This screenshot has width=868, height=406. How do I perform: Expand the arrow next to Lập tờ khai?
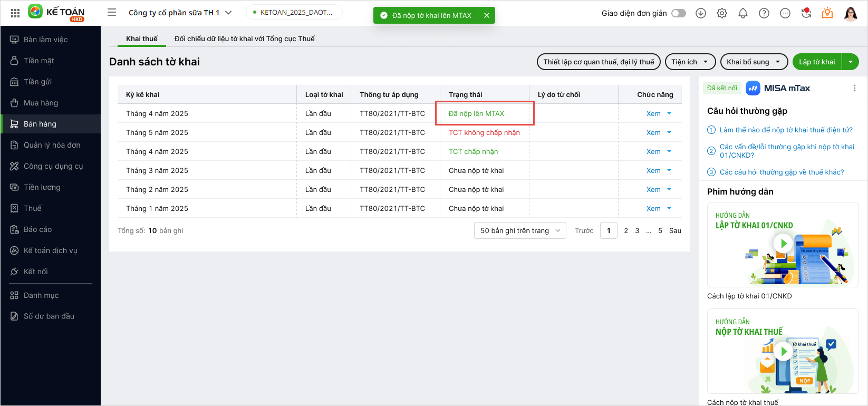(851, 62)
